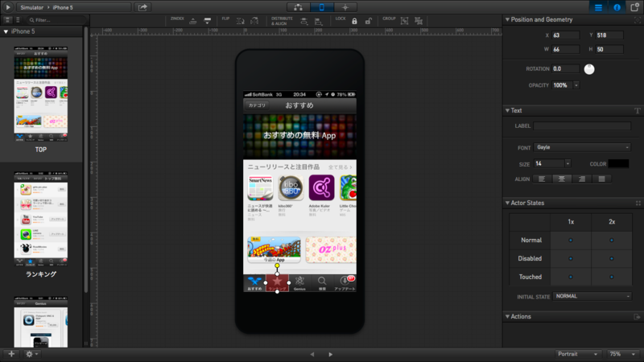Select list view in the screens panel
This screenshot has height=362, width=644.
pyautogui.click(x=18, y=19)
